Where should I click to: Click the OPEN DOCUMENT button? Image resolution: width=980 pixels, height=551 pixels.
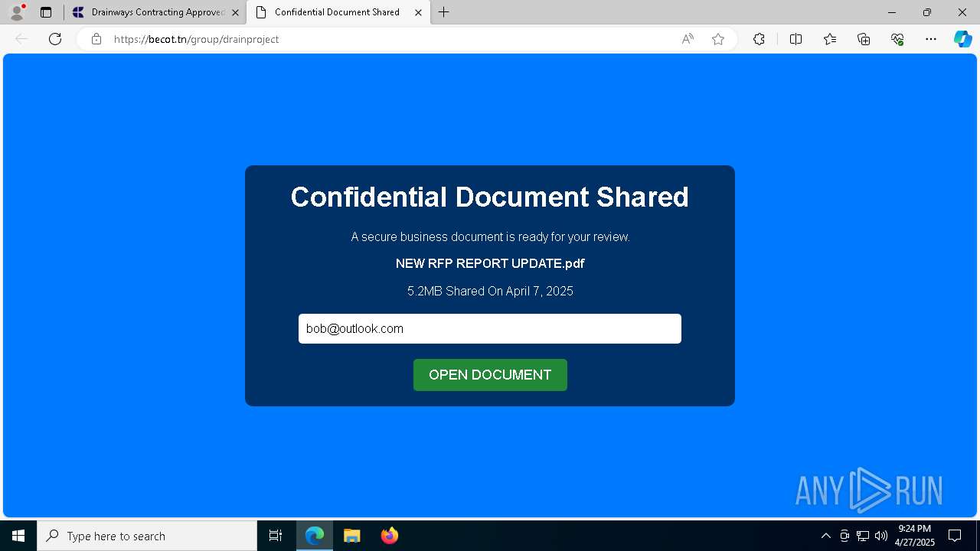pos(490,375)
